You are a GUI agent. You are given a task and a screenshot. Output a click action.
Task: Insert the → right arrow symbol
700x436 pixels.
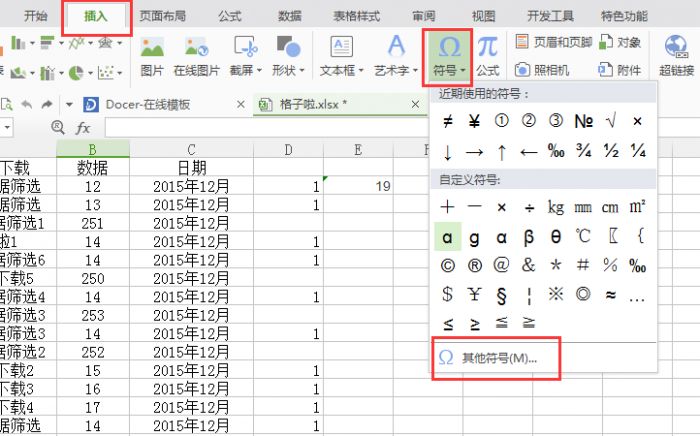pos(474,152)
